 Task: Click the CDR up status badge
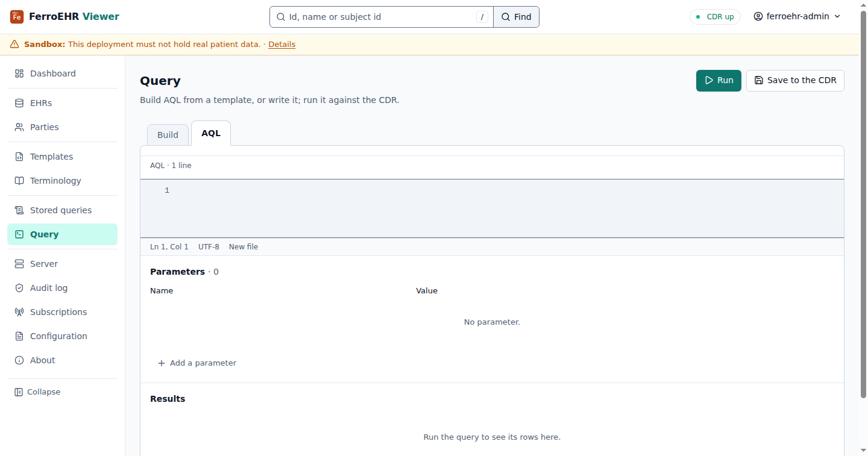715,17
